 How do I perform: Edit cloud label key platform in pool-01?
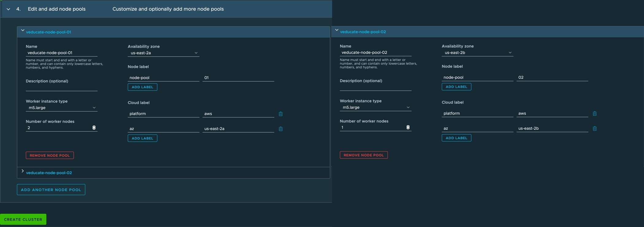pos(163,114)
